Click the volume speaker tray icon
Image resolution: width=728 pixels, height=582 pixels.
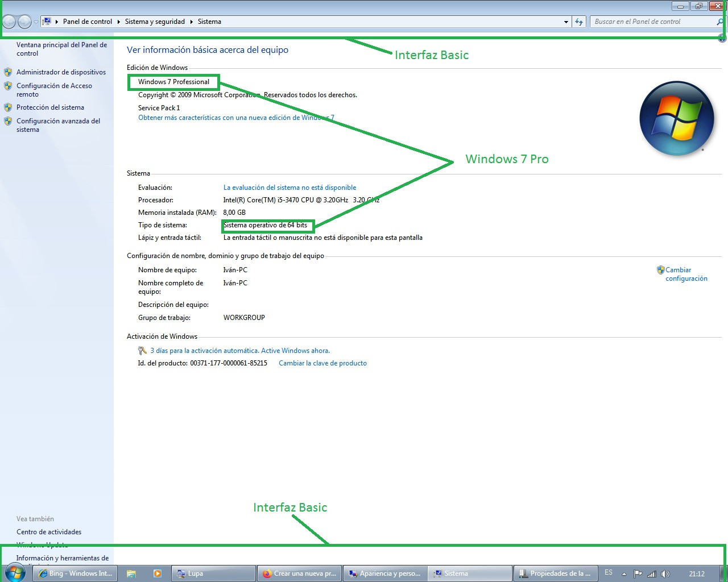click(665, 574)
